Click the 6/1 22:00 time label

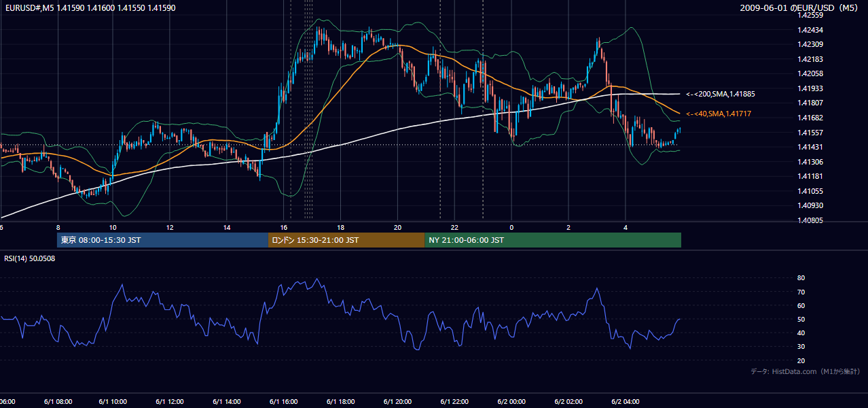pos(454,402)
